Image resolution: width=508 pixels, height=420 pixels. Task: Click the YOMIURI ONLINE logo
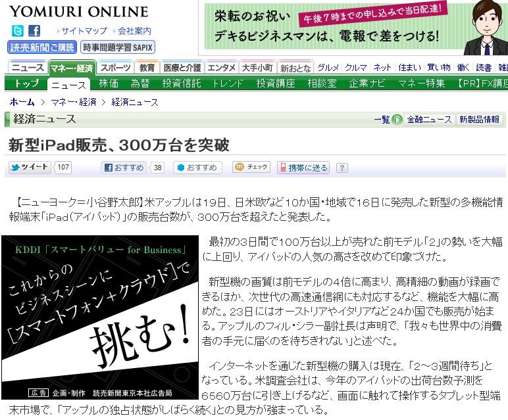(79, 12)
